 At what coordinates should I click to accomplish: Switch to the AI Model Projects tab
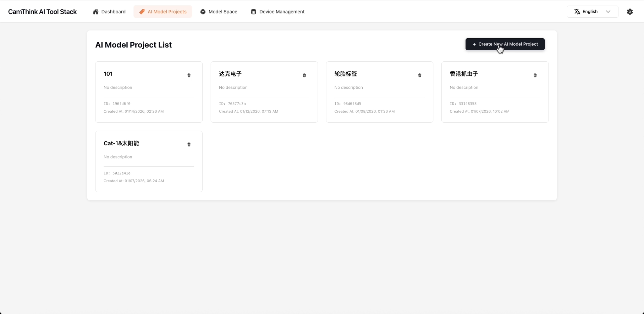[x=163, y=12]
